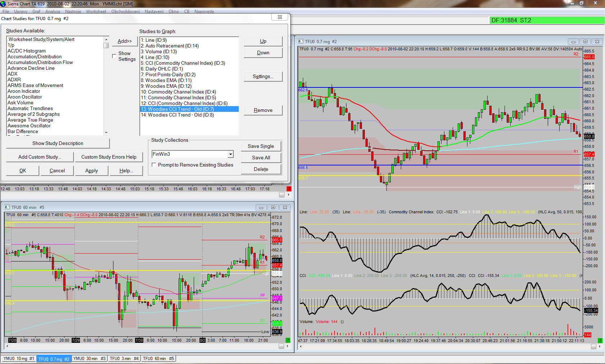Switch to the YMU0 30 min #3 tab

(x=89, y=359)
